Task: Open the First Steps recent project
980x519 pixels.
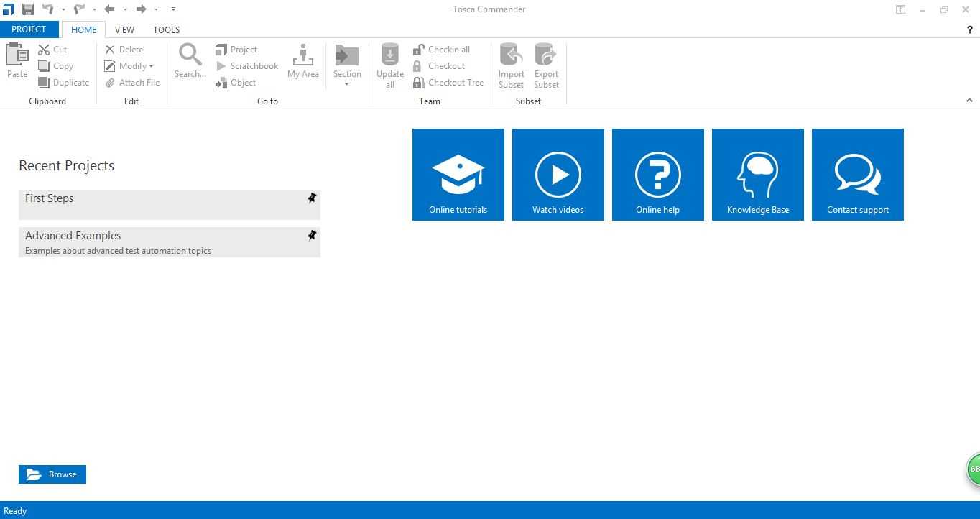Action: tap(170, 205)
